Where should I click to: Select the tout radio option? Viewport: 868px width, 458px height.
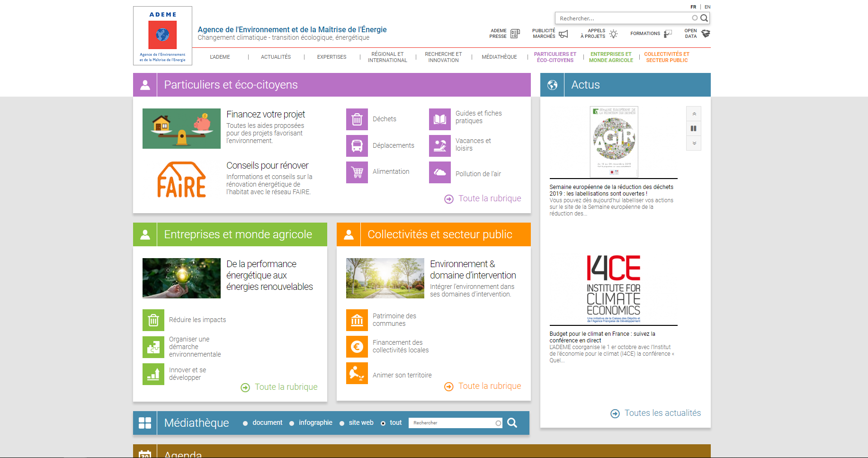383,423
